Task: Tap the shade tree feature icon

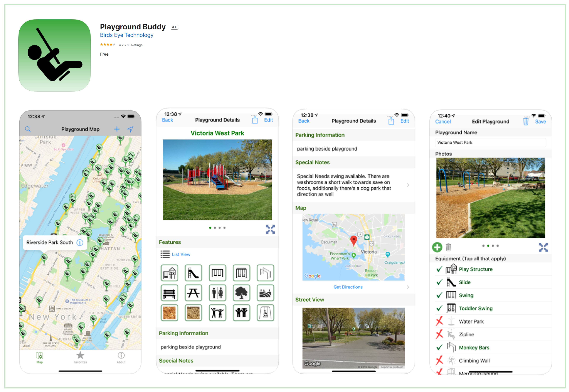Action: click(241, 293)
